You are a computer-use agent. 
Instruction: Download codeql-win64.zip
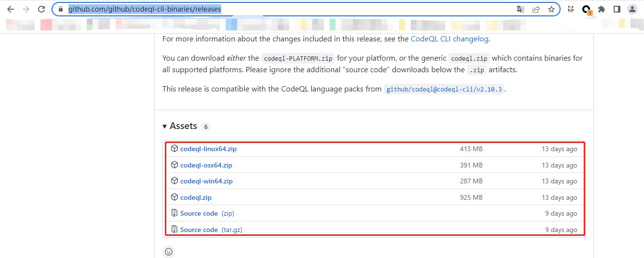[x=206, y=181]
